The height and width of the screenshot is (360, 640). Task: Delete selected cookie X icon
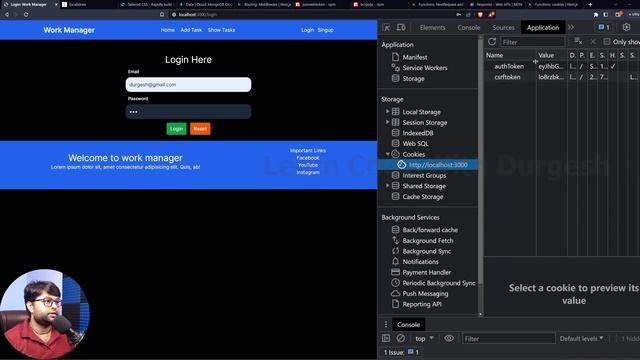point(593,42)
